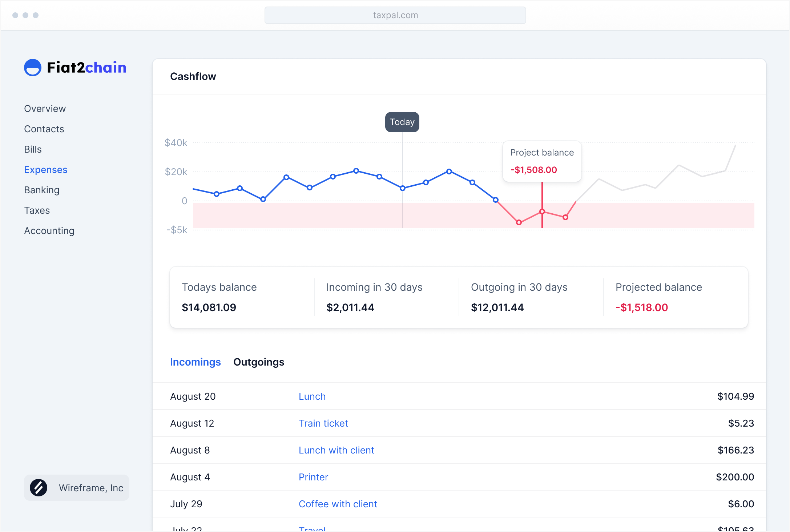Screen dimensions: 790x532
Task: Switch to the Incomings tab
Action: (195, 362)
